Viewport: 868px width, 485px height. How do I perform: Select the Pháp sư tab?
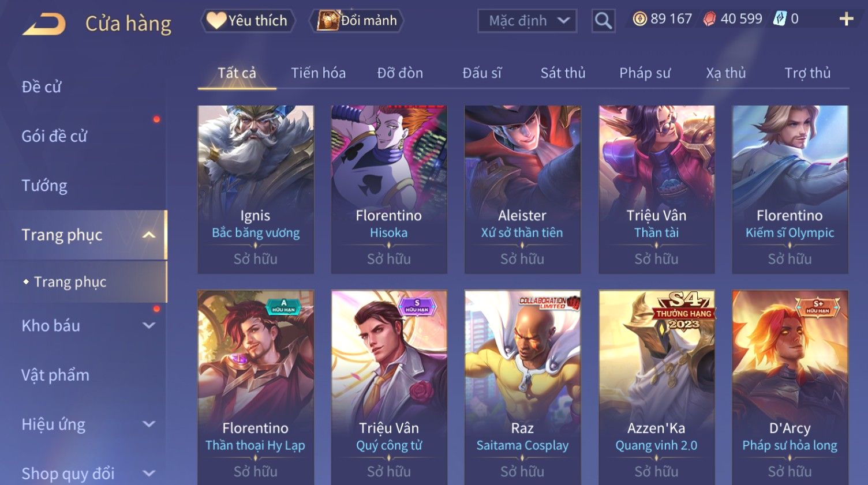(x=645, y=73)
